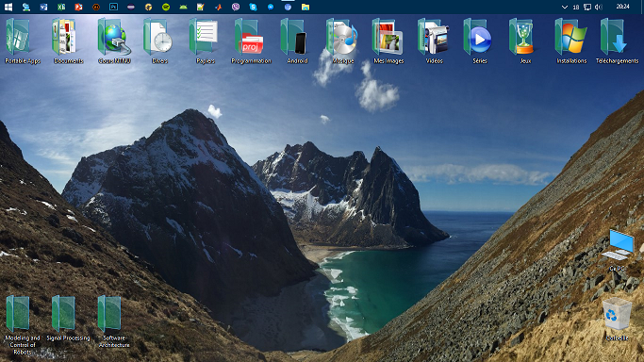Open File Explorer from the taskbar

(305, 7)
